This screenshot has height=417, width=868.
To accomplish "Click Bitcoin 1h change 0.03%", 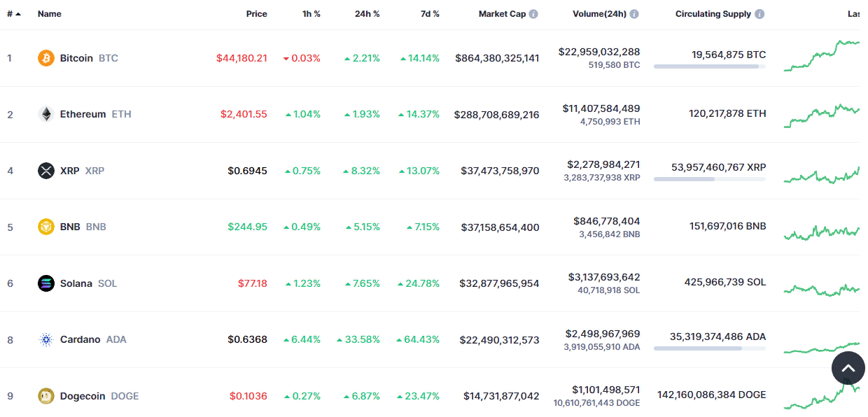I will (302, 58).
